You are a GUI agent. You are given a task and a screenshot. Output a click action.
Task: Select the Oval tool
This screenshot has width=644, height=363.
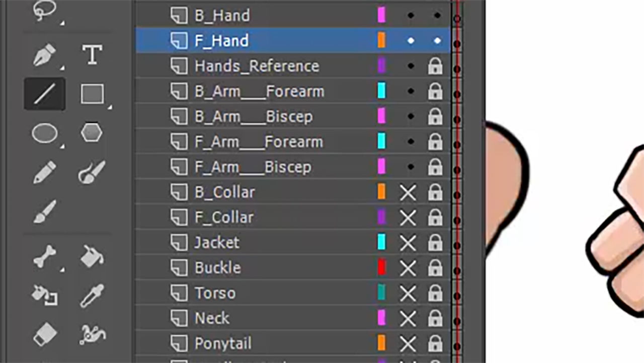(44, 133)
